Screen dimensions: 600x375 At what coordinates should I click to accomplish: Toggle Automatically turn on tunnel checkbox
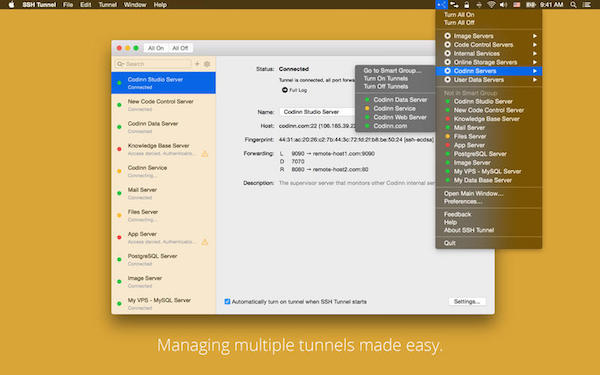[x=227, y=302]
